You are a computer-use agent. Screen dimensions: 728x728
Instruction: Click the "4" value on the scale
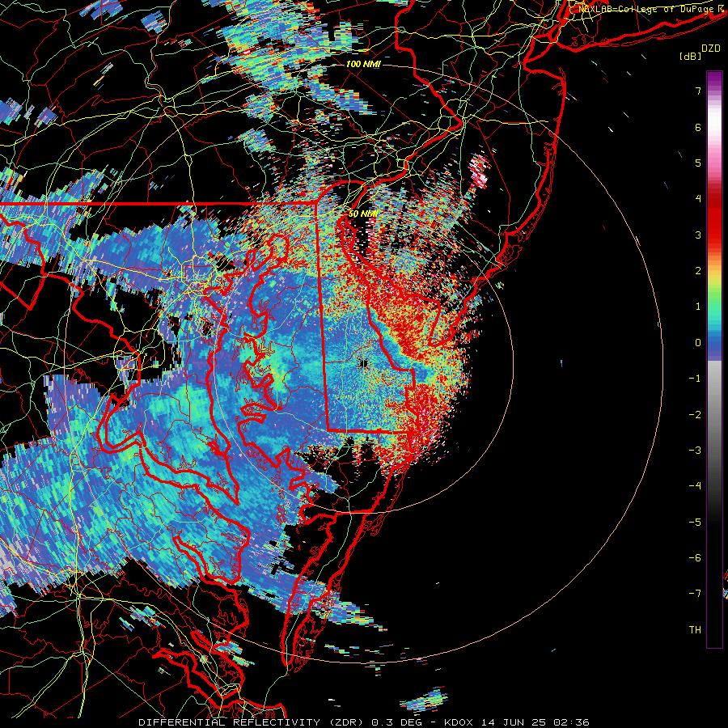tap(698, 199)
